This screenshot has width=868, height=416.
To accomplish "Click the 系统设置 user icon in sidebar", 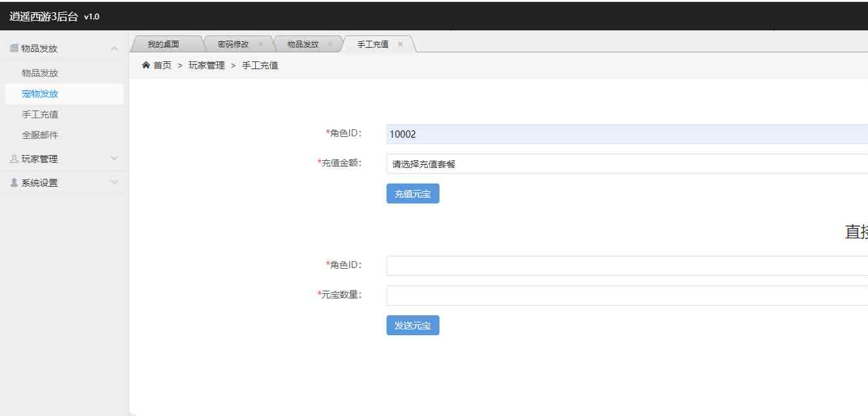I will coord(14,182).
